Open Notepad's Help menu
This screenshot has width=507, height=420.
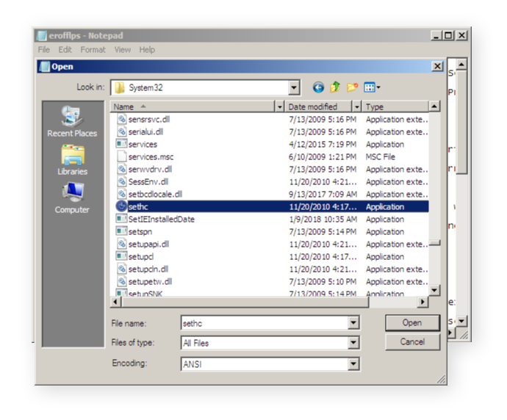[147, 50]
